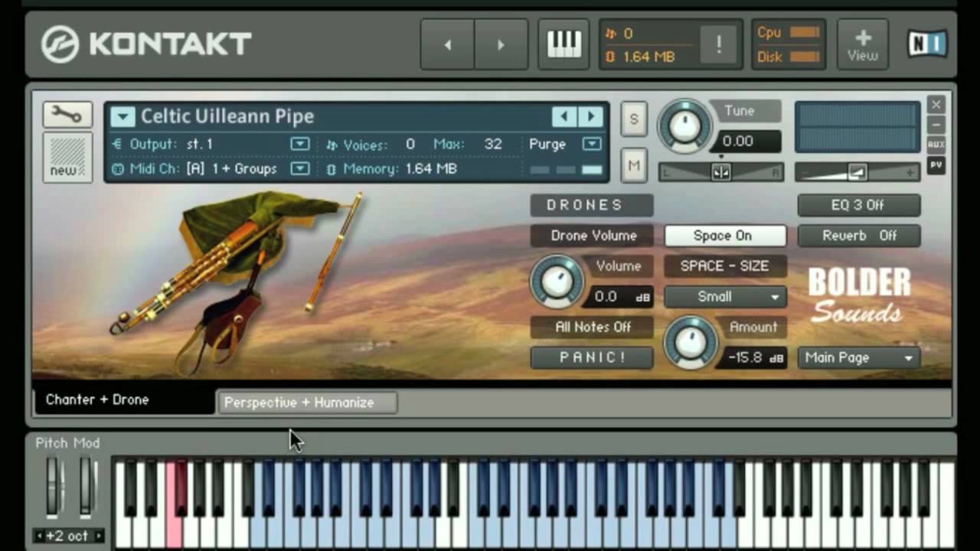Open the Midi Ch dropdown
The height and width of the screenshot is (551, 980).
click(300, 169)
